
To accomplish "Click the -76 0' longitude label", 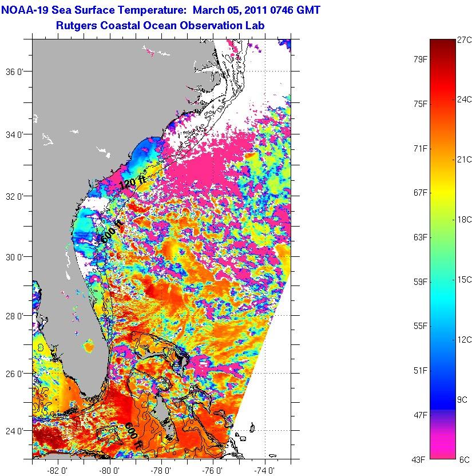I will pos(212,470).
